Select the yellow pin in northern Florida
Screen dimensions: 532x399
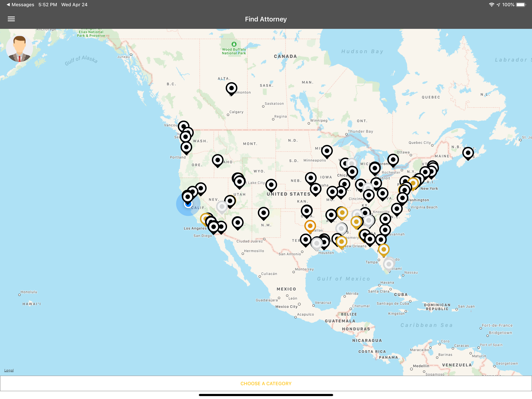click(384, 250)
